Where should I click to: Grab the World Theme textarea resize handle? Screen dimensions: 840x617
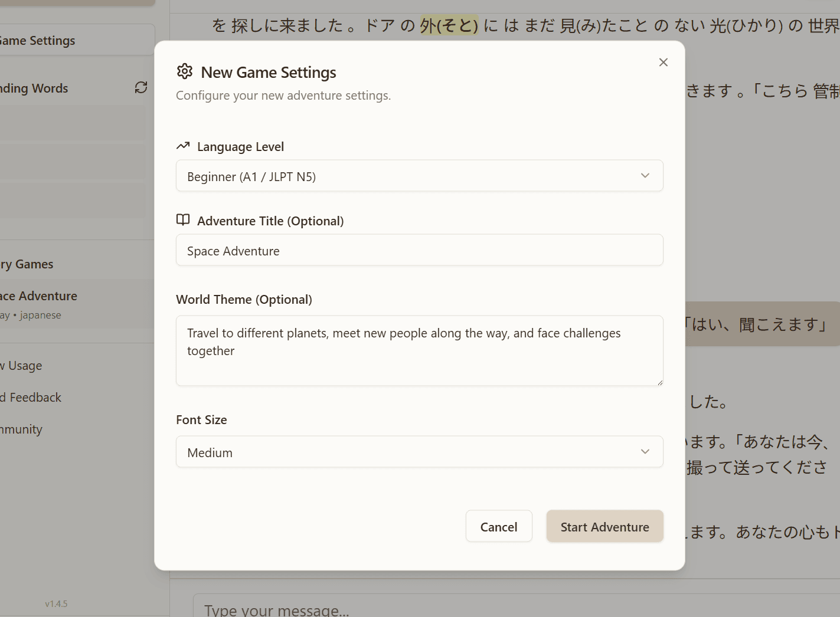click(659, 382)
